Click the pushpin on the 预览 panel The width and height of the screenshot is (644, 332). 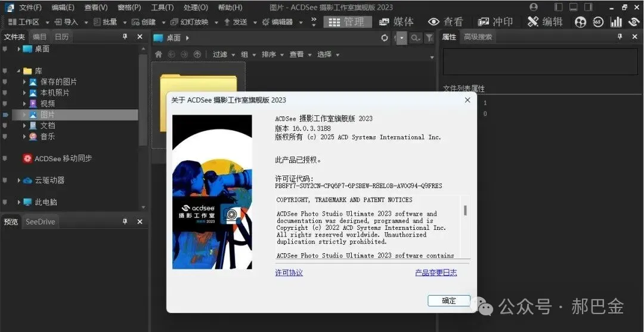125,222
